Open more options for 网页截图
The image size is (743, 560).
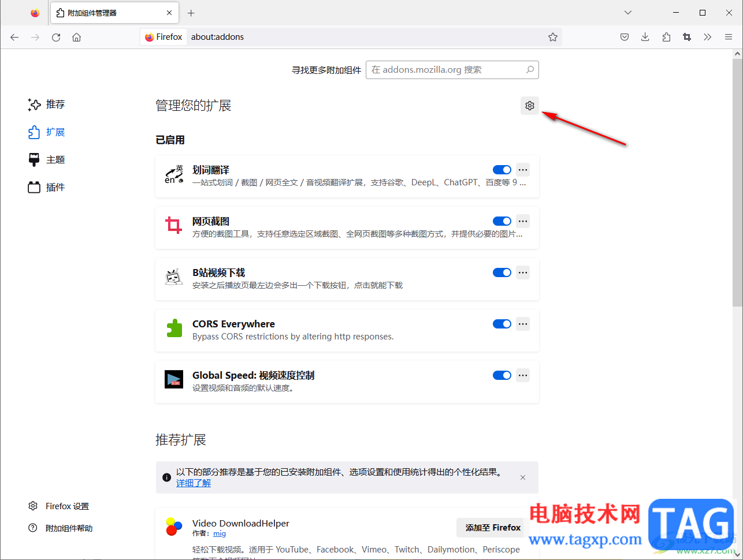click(523, 221)
